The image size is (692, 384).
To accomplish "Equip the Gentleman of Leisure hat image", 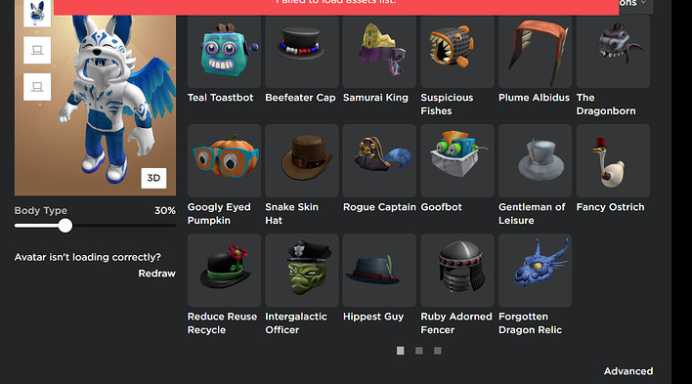I will point(535,161).
